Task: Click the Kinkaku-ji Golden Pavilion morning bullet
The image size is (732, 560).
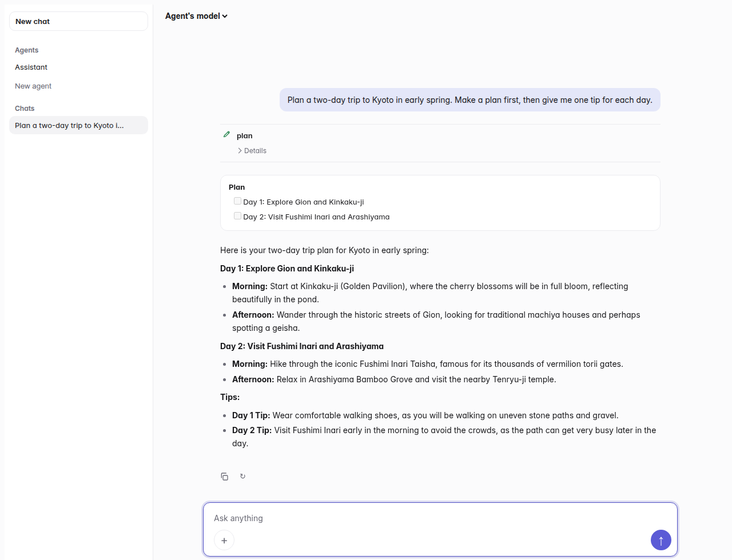Action: click(x=430, y=293)
